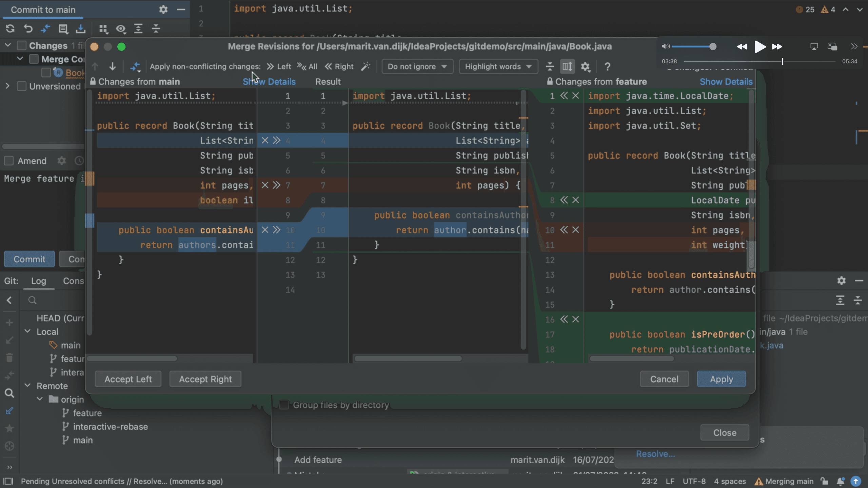The width and height of the screenshot is (868, 488).
Task: Select the feature branch under Remote origin
Action: [x=87, y=413]
